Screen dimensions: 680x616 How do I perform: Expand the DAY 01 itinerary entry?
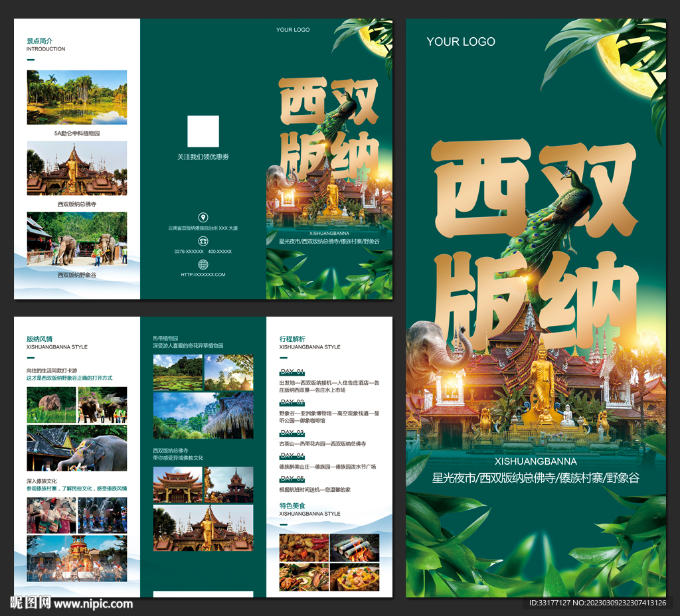pyautogui.click(x=292, y=371)
